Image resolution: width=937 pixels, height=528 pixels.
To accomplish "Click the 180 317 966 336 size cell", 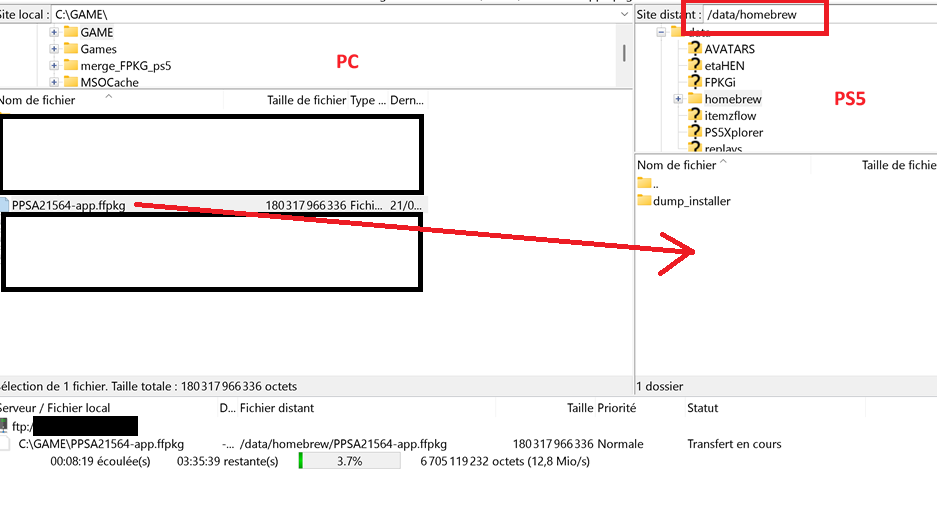I will coord(305,205).
